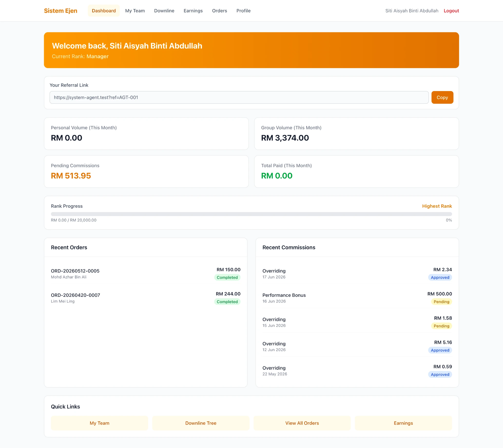Viewport: 503px width, 448px height.
Task: Switch to the Earnings nav tab
Action: click(193, 10)
